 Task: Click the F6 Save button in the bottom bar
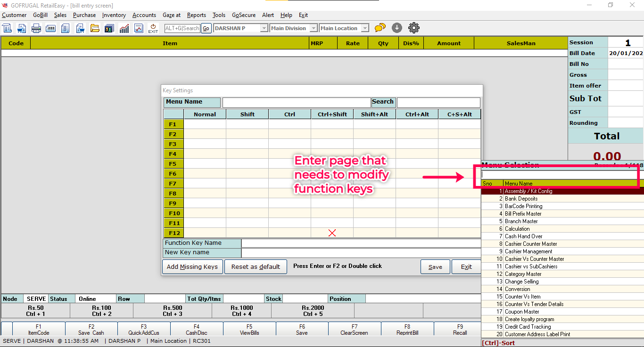pyautogui.click(x=302, y=330)
